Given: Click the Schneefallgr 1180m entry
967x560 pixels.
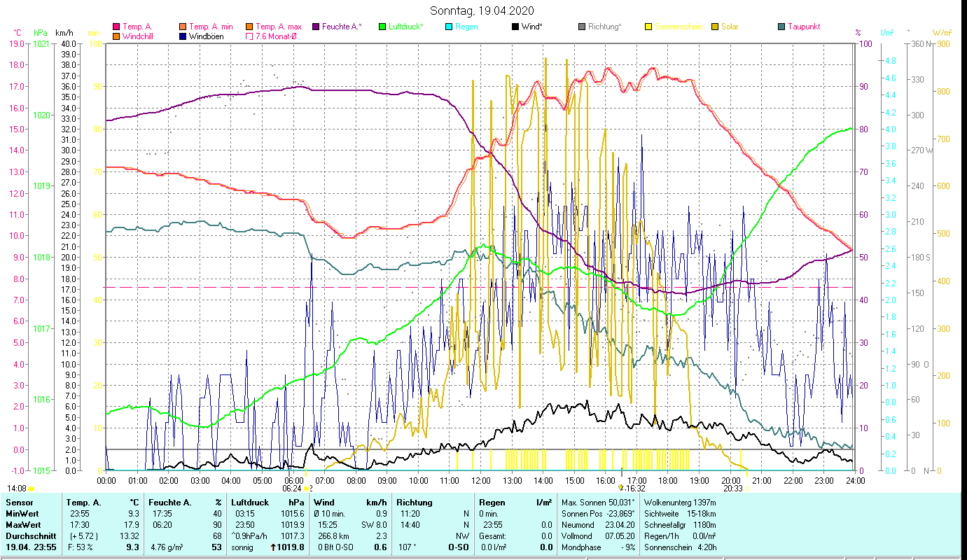Looking at the screenshot, I should 680,525.
